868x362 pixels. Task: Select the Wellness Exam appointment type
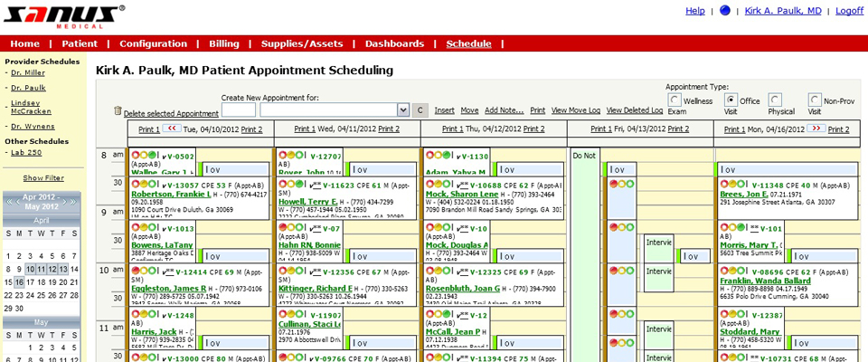[675, 100]
